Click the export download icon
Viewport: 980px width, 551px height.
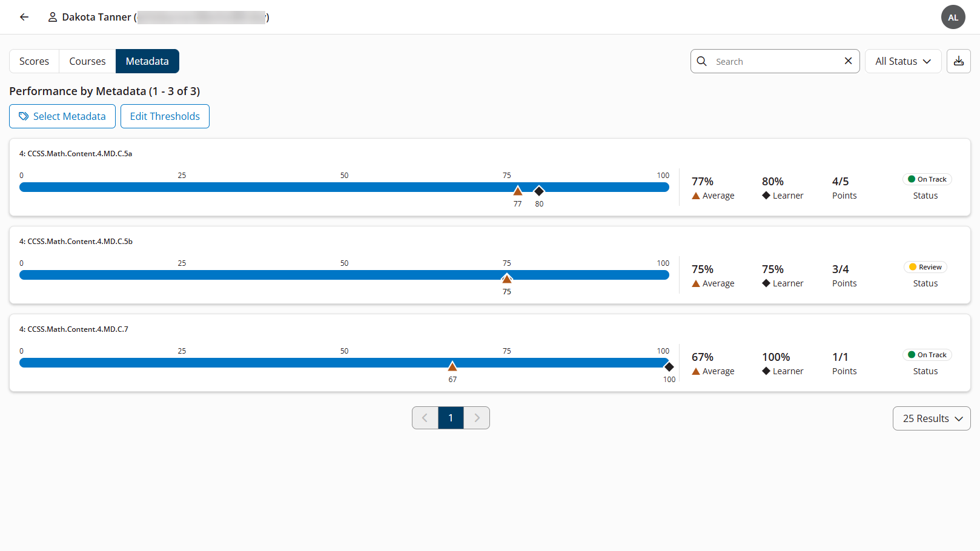[x=959, y=61]
